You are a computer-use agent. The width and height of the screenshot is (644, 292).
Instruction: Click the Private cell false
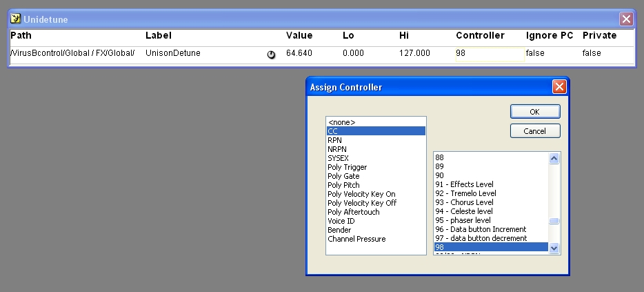(592, 53)
